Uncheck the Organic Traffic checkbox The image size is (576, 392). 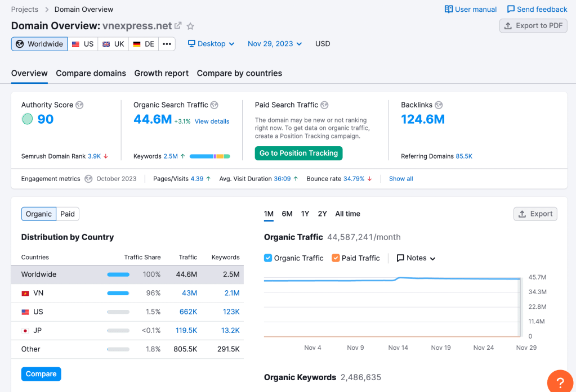(268, 258)
